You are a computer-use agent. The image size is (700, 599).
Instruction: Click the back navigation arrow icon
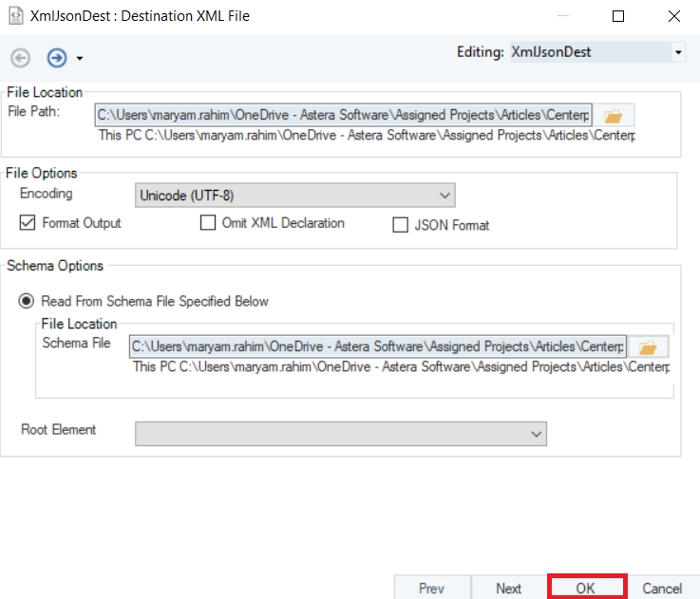(x=21, y=58)
